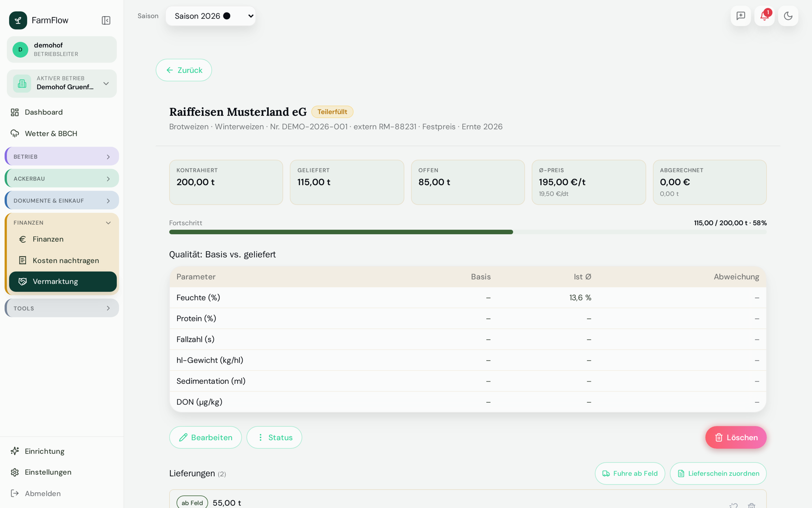Viewport: 812px width, 508px height.
Task: Click the DON (µg/kg) row label
Action: 199,402
